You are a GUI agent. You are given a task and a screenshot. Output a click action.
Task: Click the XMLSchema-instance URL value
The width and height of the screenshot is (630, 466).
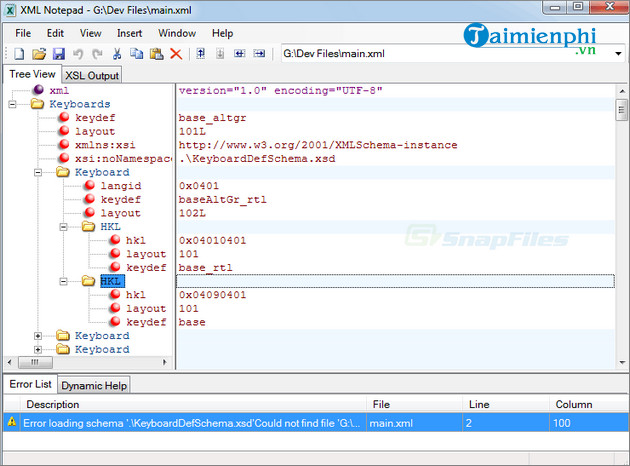(x=318, y=145)
